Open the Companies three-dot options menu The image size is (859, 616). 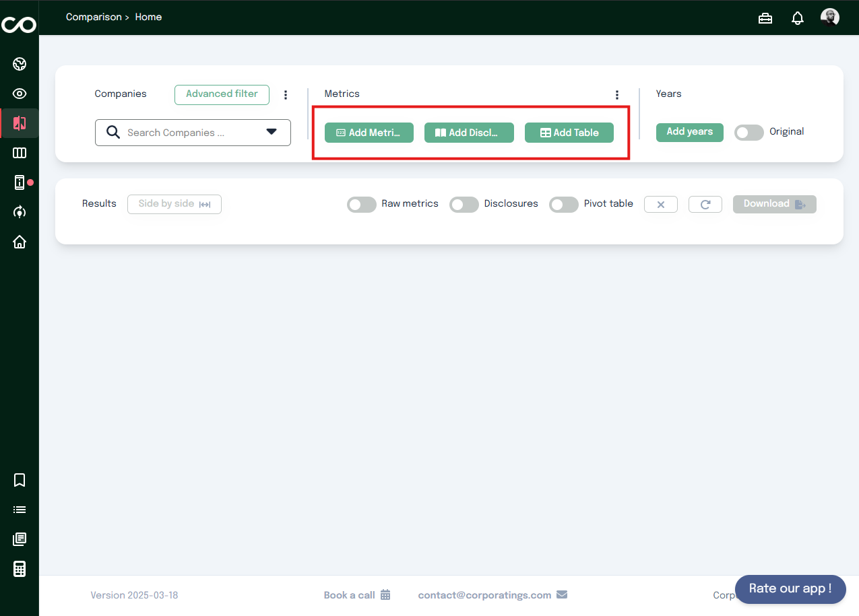click(x=286, y=95)
